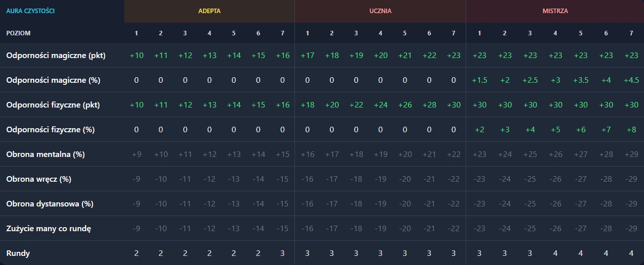The width and height of the screenshot is (644, 265).
Task: Click the Odporności fizyczne (%) row label
Action: (51, 130)
